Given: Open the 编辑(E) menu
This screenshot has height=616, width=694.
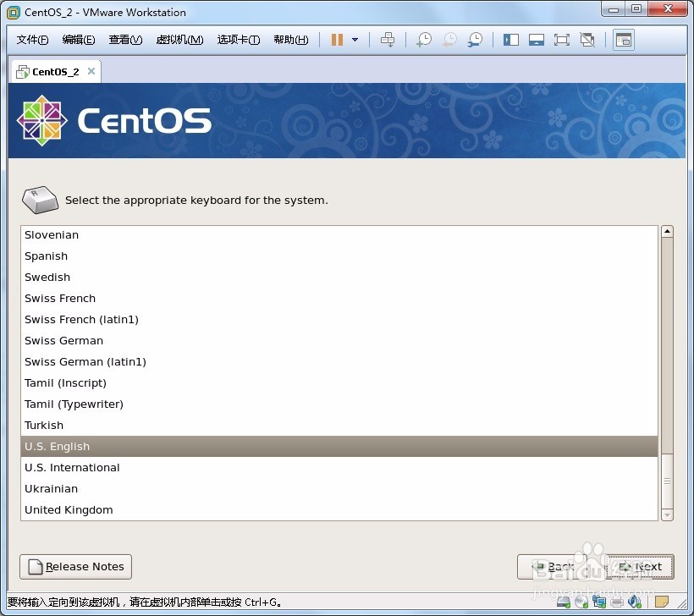Looking at the screenshot, I should tap(79, 40).
